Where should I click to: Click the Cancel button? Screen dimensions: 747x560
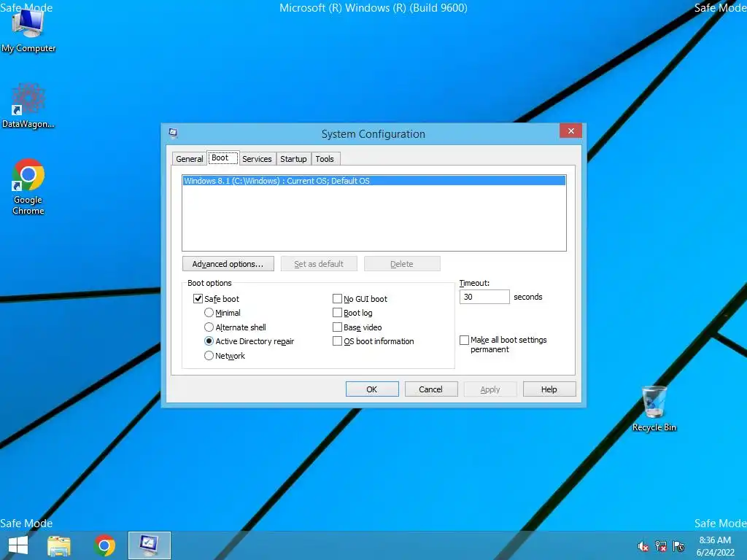pos(431,389)
